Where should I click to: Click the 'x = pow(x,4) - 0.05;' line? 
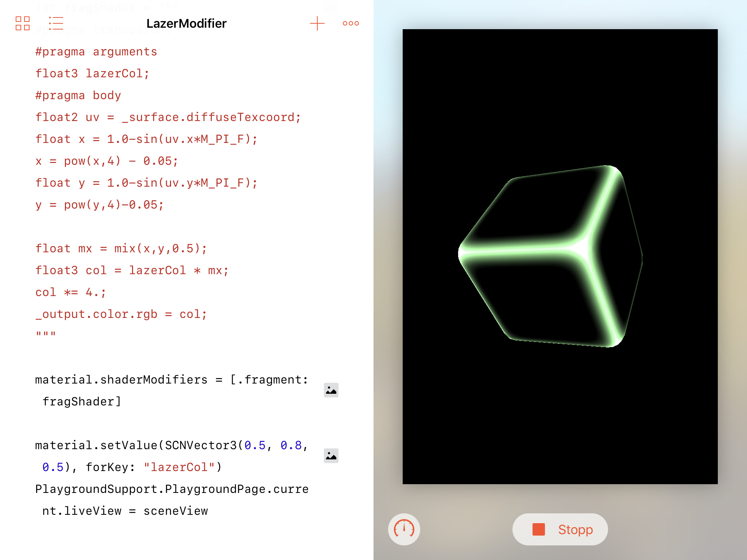coord(107,161)
